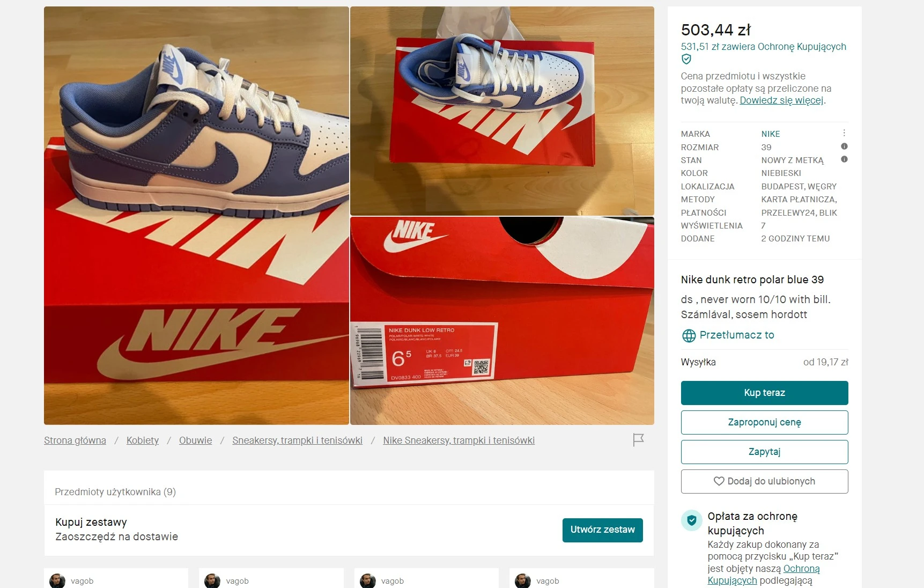This screenshot has height=588, width=924.
Task: Open the three-dot menu beside brand
Action: pyautogui.click(x=844, y=133)
